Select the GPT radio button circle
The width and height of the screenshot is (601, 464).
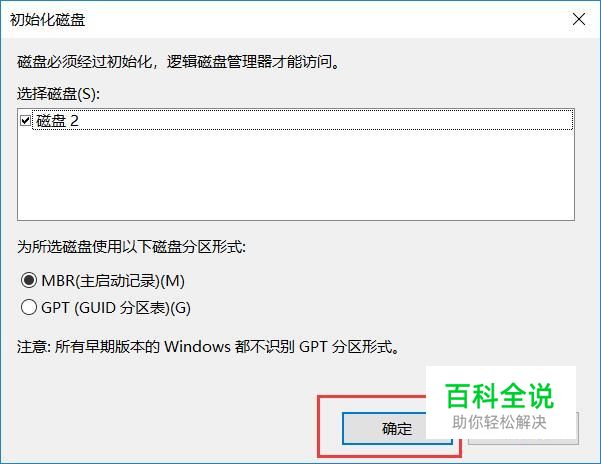coord(29,307)
